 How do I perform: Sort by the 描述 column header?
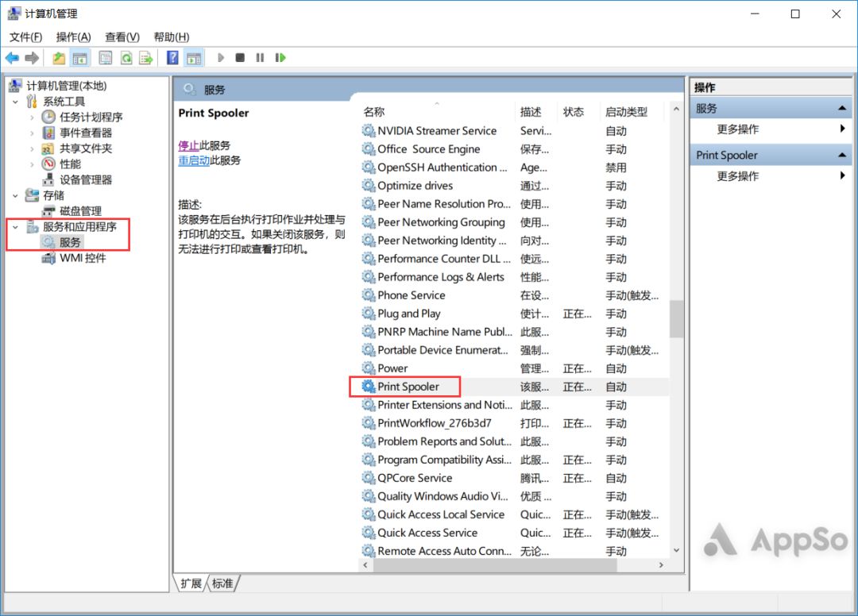(535, 112)
